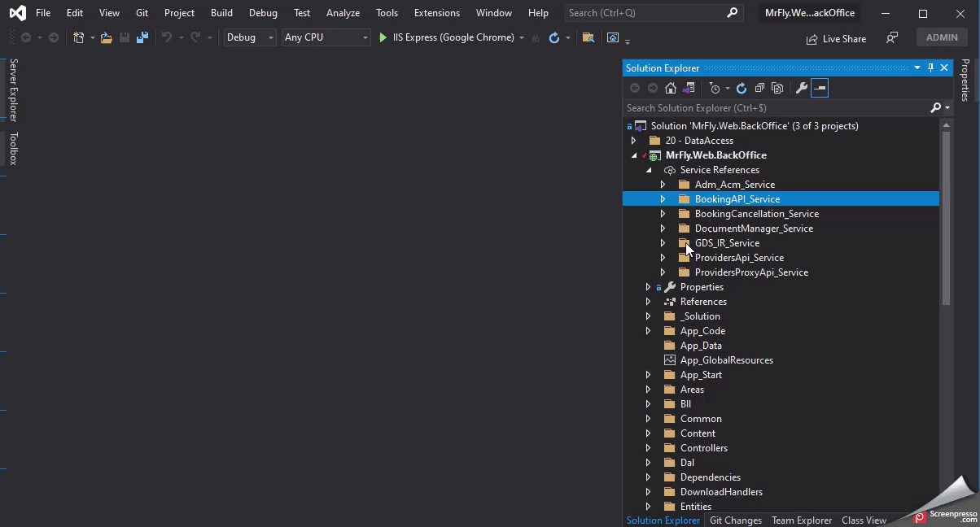
Task: Select the Solution 'MrFly.Web.BackOffice' root node
Action: point(755,126)
